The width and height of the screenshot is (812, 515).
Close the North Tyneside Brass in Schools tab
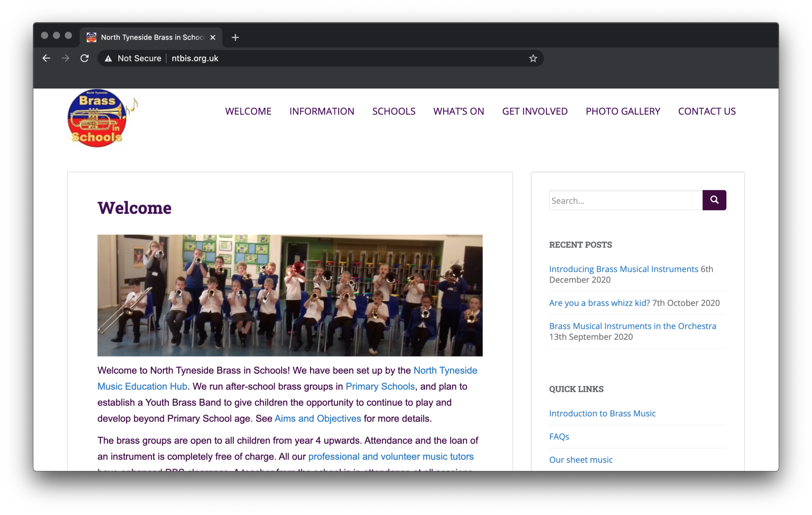coord(213,37)
